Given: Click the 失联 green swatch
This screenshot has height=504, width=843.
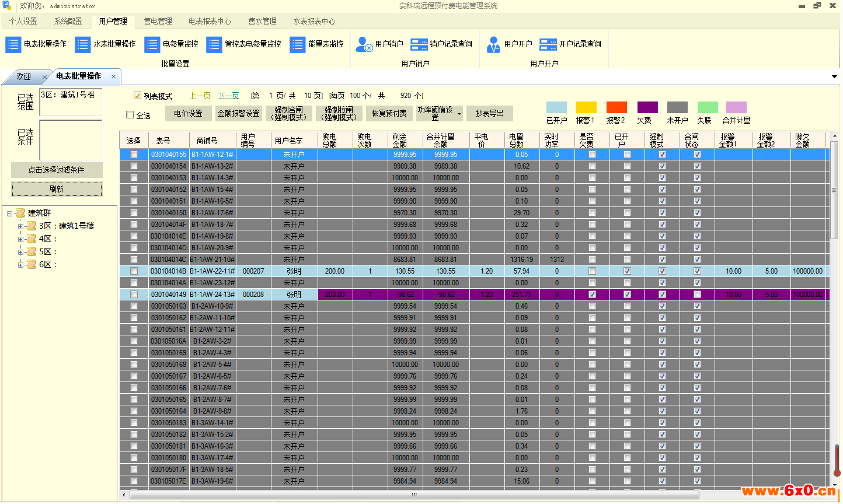Looking at the screenshot, I should click(x=708, y=107).
